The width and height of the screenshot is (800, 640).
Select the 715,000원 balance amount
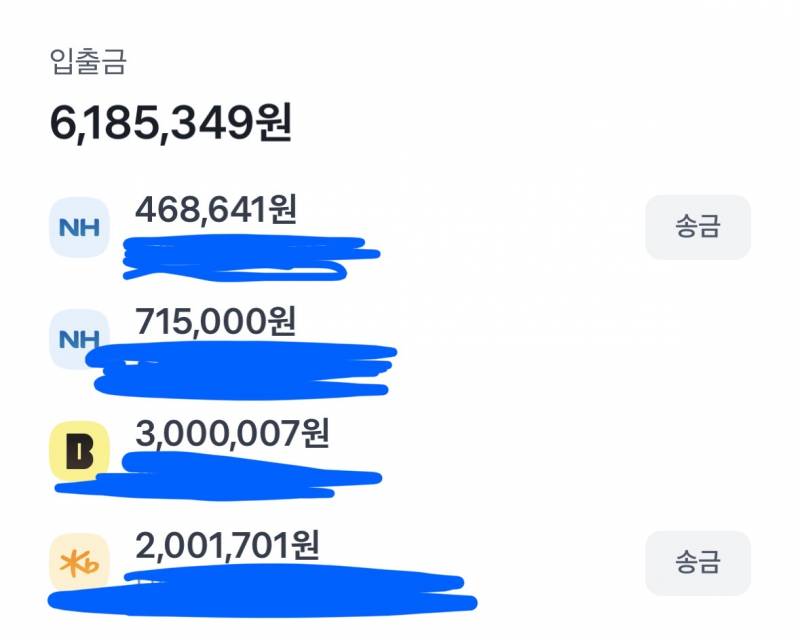point(215,322)
